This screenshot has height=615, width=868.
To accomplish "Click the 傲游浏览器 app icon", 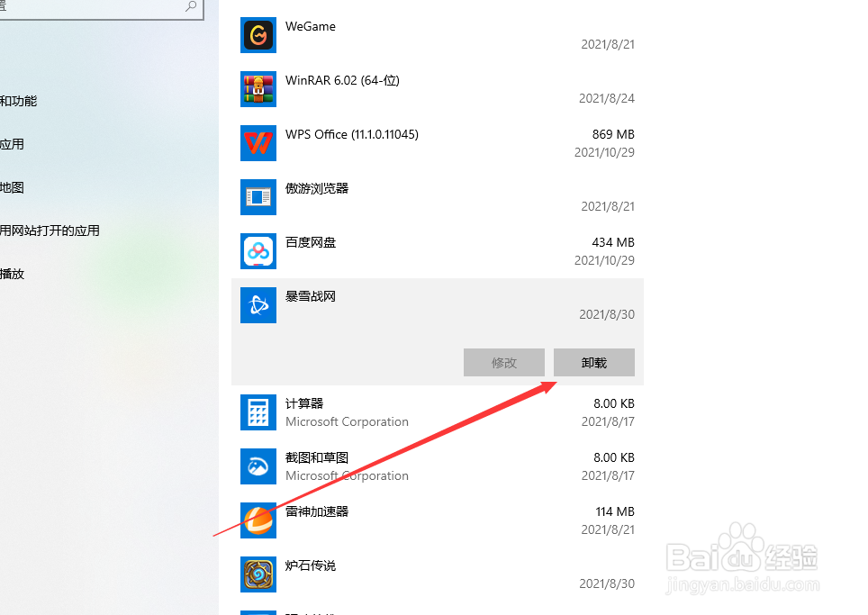I will (x=258, y=197).
